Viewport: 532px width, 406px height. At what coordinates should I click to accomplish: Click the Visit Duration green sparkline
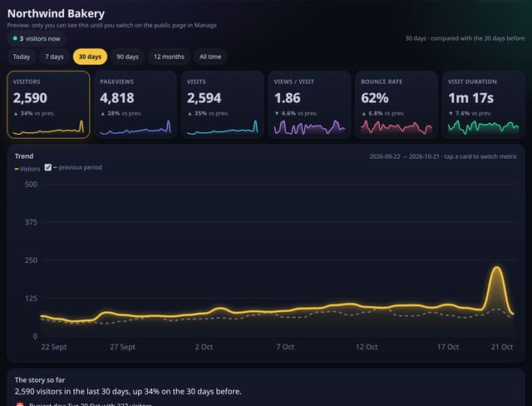[x=484, y=127]
